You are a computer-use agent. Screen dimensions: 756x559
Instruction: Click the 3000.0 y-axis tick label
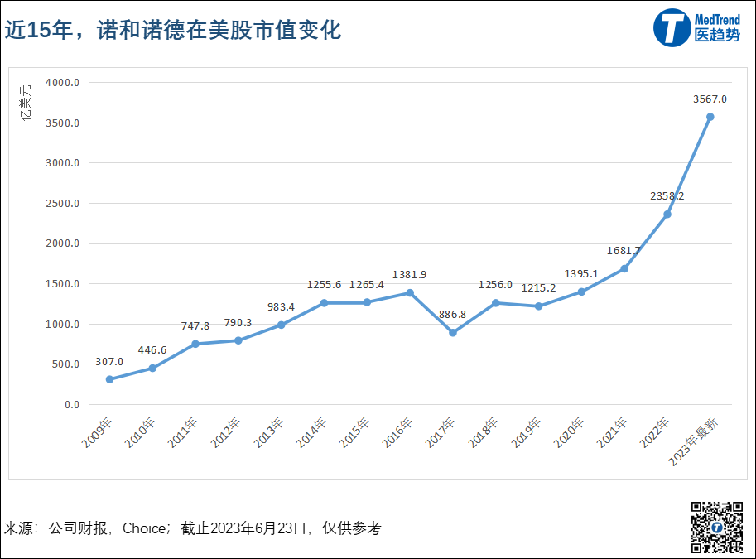pyautogui.click(x=63, y=163)
